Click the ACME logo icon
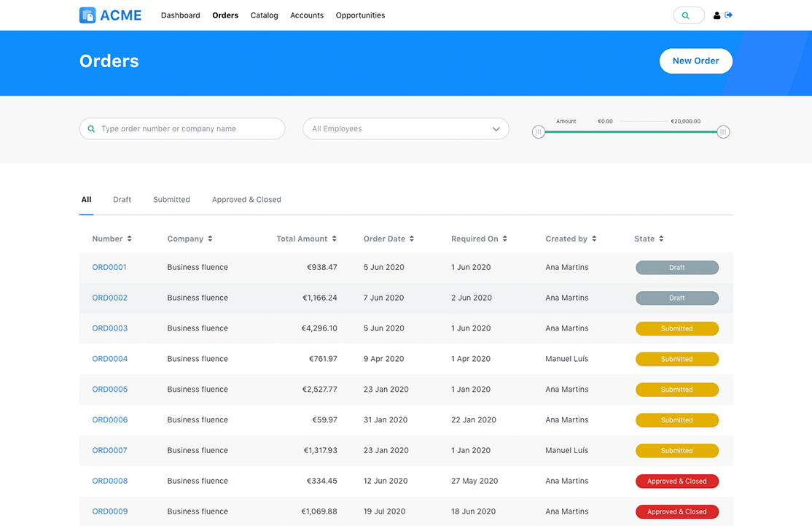This screenshot has height=526, width=812. point(86,15)
